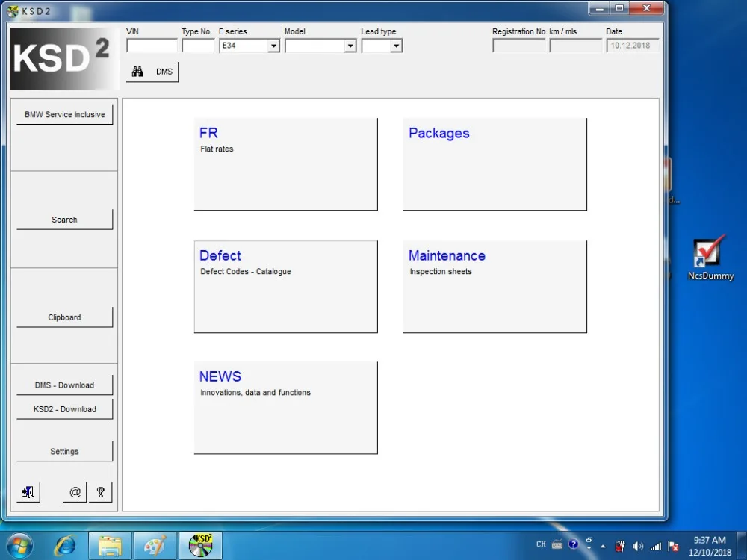
Task: Click Action Center flag tray icon
Action: [673, 547]
